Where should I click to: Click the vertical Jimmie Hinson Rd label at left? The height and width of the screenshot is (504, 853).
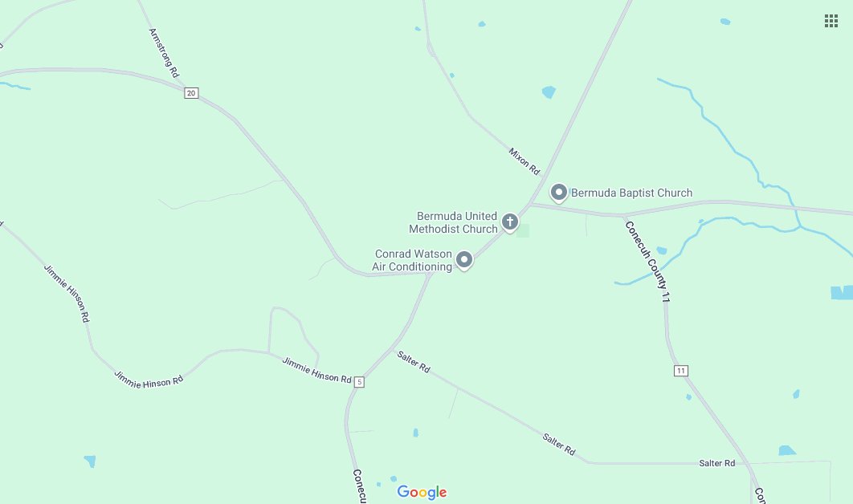coord(67,294)
